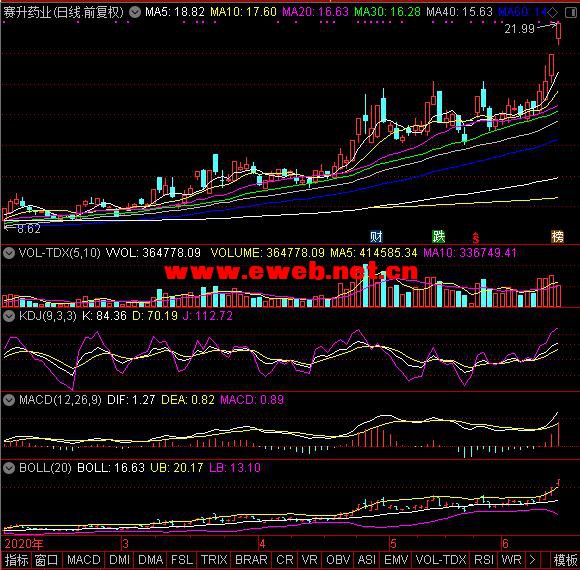Click the latest candlestick near 21.99
Viewport: 580px width, 570px height.
(x=559, y=33)
